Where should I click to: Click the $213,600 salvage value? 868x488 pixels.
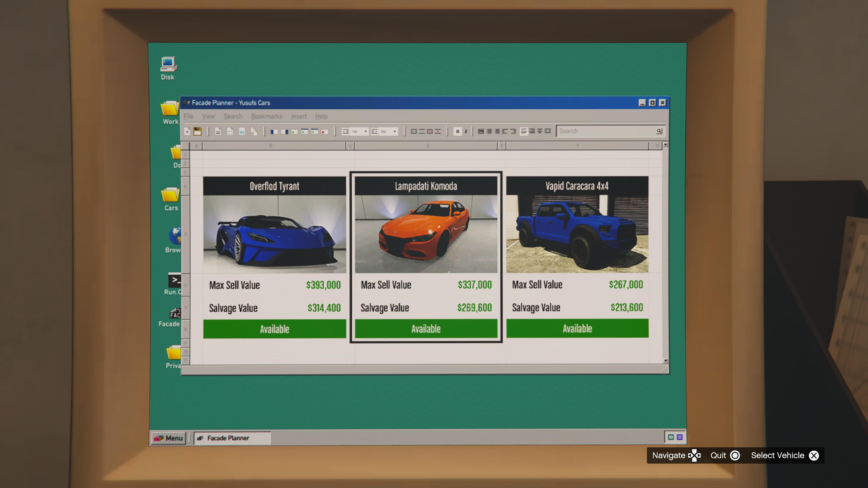[x=627, y=307]
